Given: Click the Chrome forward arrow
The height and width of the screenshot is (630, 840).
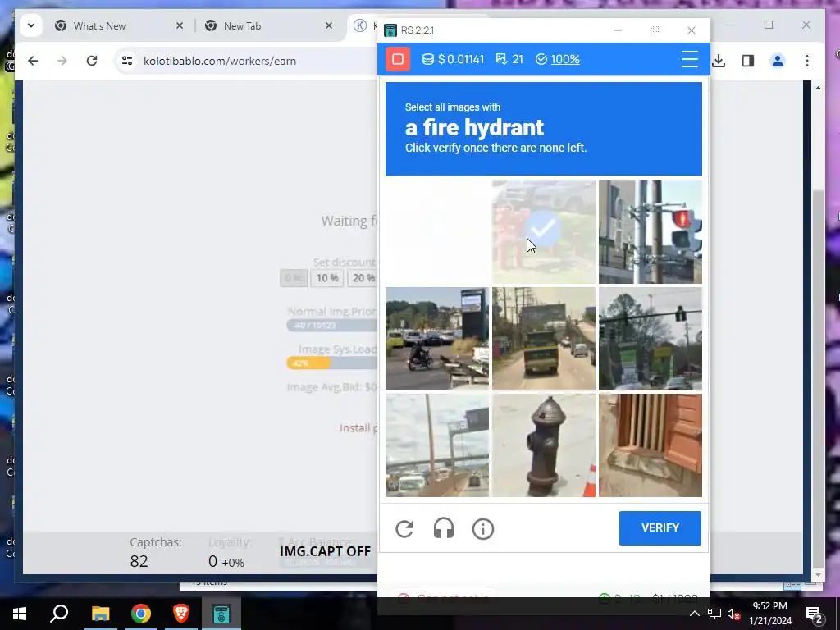Looking at the screenshot, I should point(62,61).
